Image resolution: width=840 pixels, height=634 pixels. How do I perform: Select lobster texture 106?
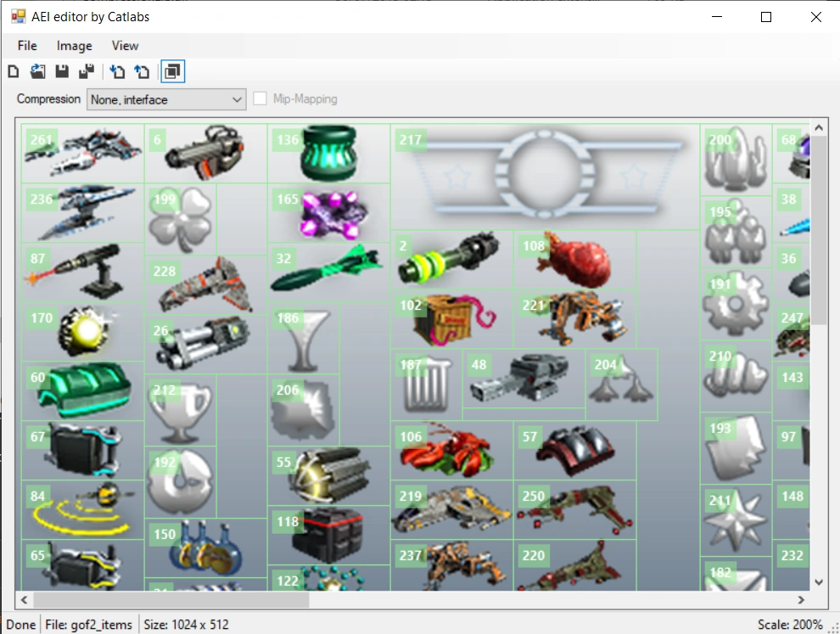(x=452, y=450)
